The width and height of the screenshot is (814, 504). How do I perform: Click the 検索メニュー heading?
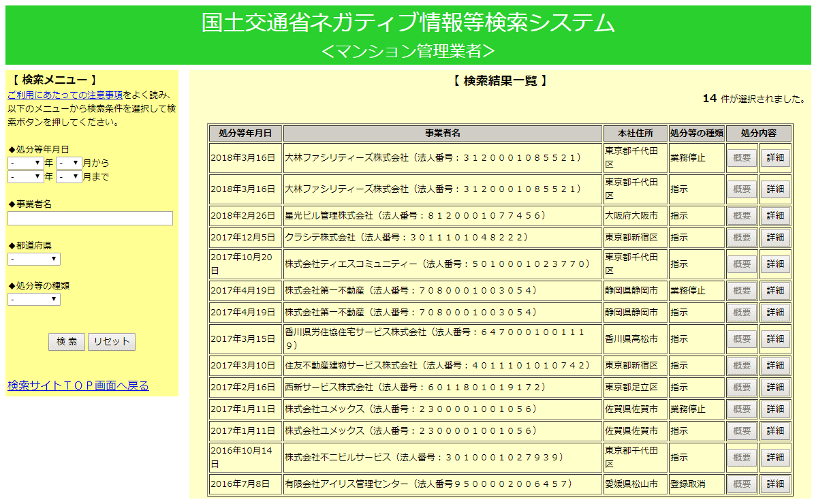pyautogui.click(x=54, y=80)
